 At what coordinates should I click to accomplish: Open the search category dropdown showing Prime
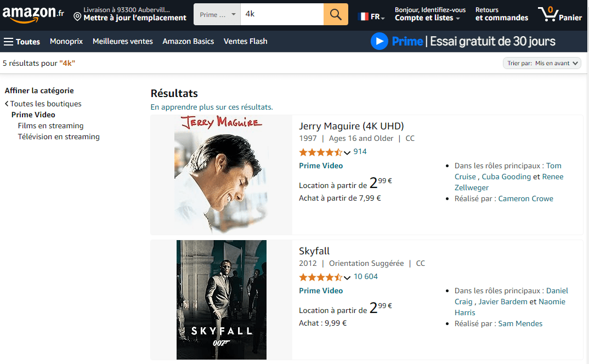(217, 14)
